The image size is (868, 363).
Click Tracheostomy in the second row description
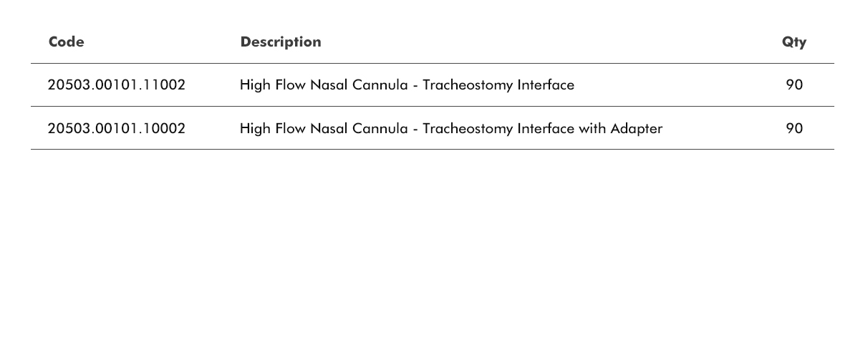(467, 129)
